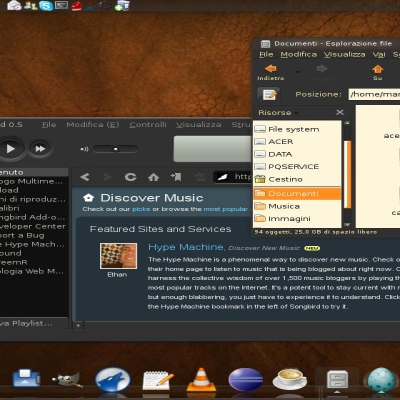400x400 pixels.
Task: Open Vai menu in file browser
Action: (x=379, y=55)
